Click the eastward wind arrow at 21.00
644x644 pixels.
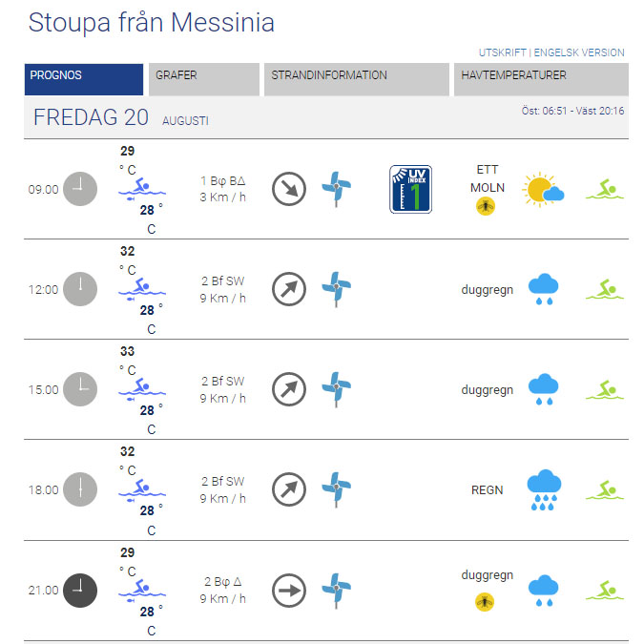(x=289, y=591)
